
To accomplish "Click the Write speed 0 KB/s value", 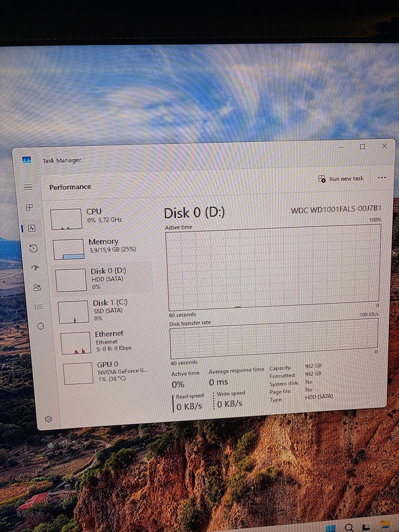I will 229,404.
